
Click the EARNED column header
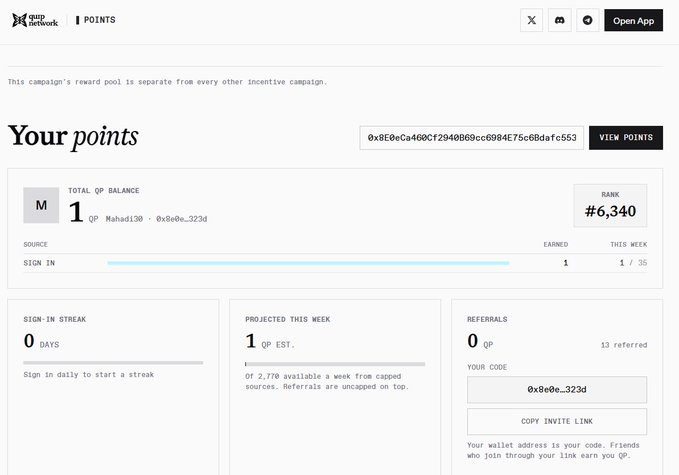[x=556, y=245]
